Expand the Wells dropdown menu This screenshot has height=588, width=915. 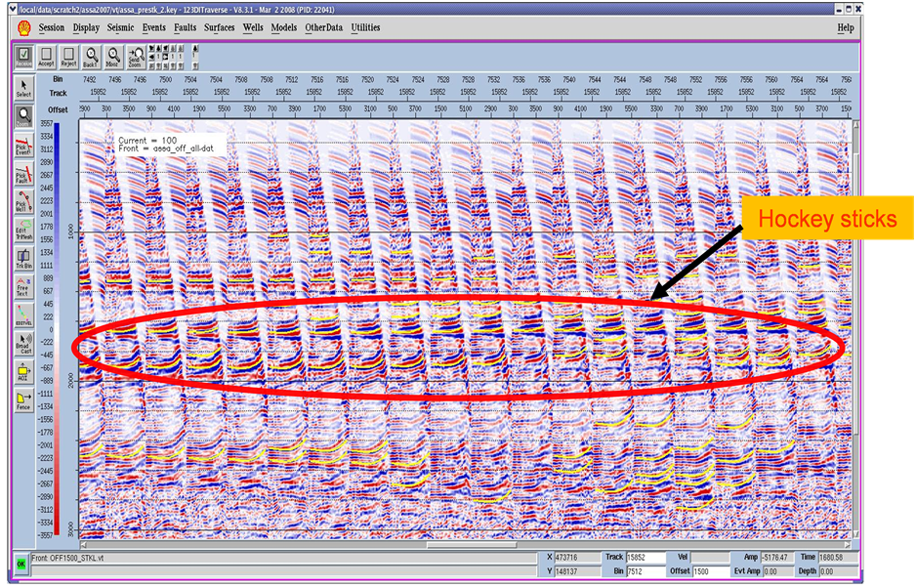pos(253,27)
